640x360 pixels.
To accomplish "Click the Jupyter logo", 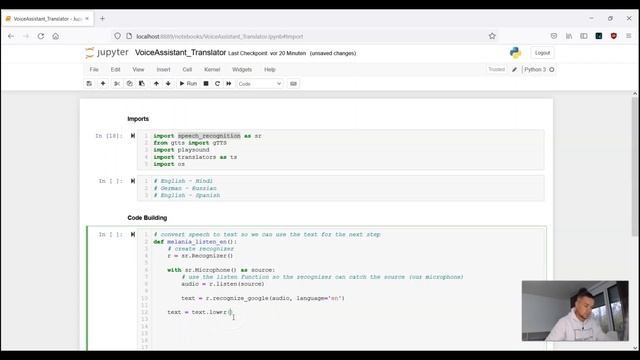I will [x=107, y=53].
